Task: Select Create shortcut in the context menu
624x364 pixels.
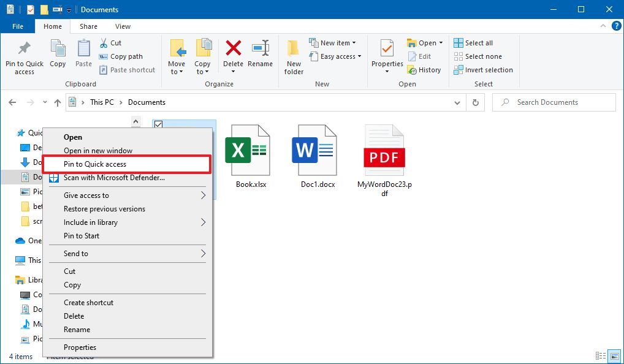Action: pos(127,302)
